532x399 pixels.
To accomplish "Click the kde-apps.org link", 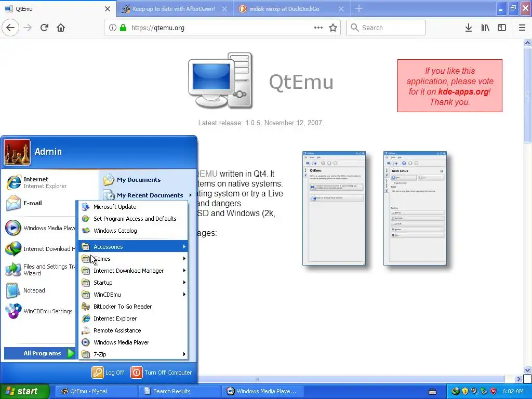I will (x=463, y=91).
